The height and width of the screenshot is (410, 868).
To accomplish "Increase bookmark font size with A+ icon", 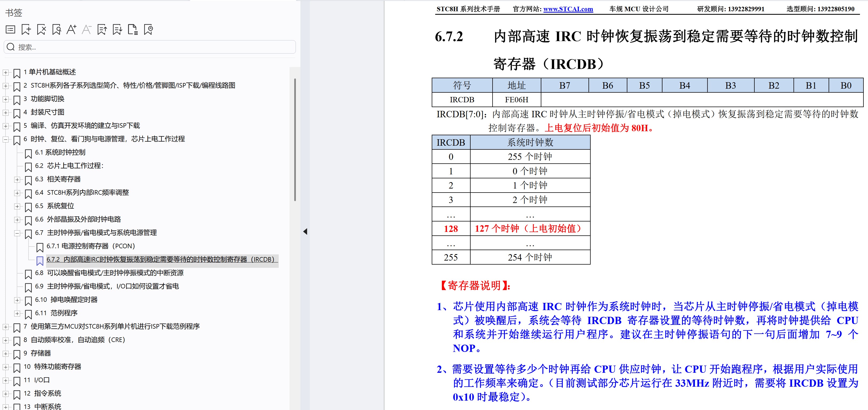I will coord(72,30).
